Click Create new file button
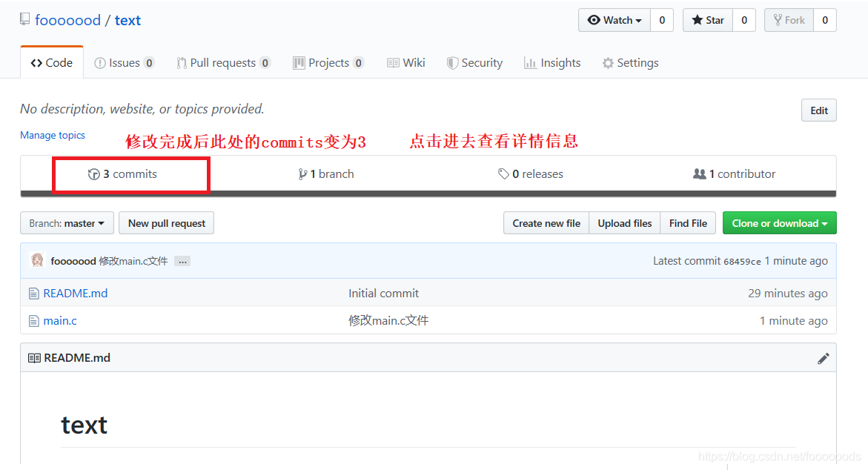The image size is (868, 470). [546, 223]
